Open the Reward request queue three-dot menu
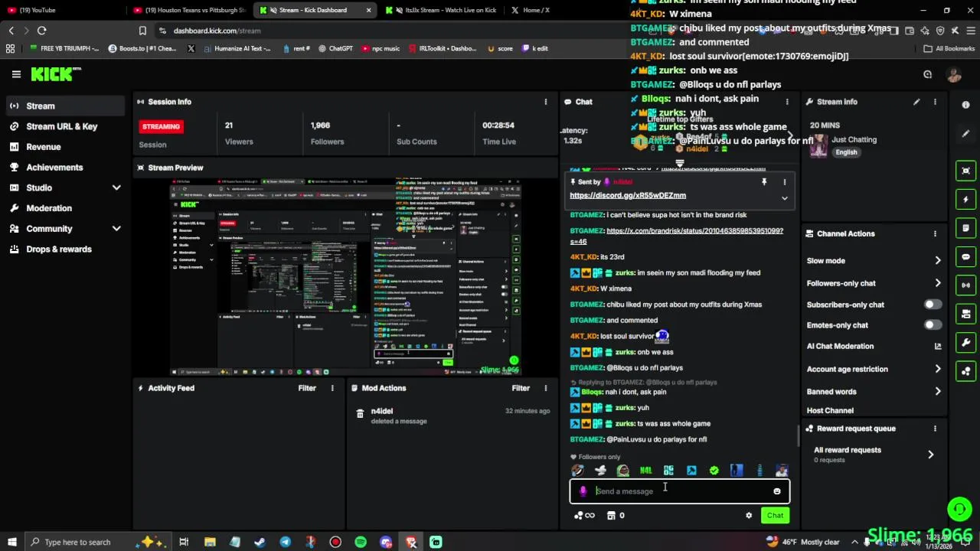Image resolution: width=980 pixels, height=551 pixels. tap(935, 429)
